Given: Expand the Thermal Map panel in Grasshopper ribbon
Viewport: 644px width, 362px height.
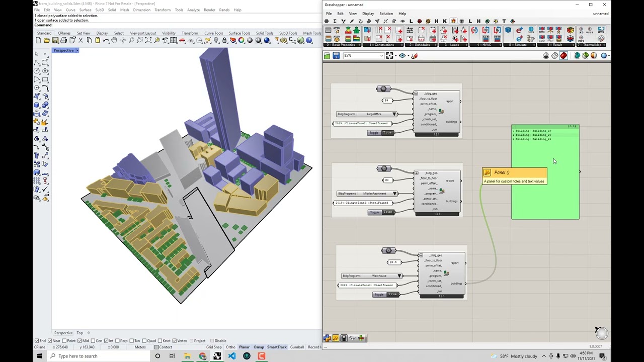Looking at the screenshot, I should (592, 45).
